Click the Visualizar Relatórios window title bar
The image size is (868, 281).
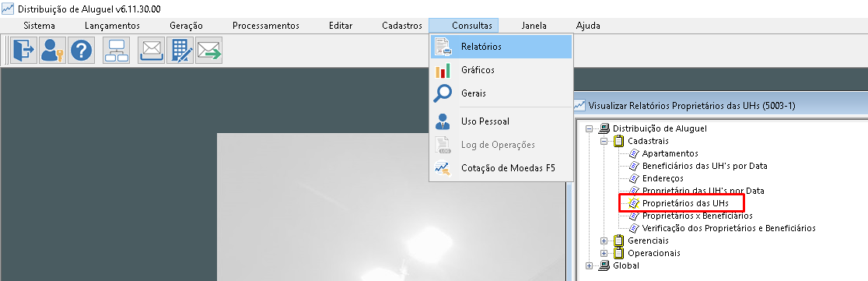coord(720,105)
